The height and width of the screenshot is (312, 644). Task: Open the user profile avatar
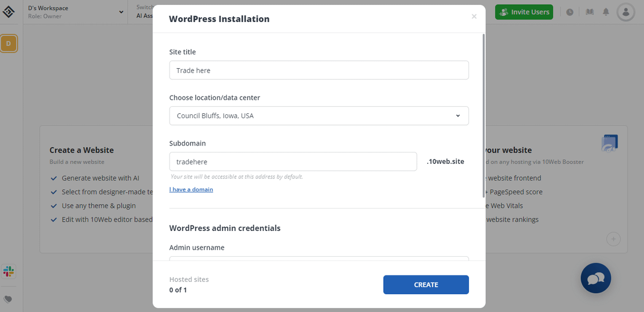coord(626,12)
